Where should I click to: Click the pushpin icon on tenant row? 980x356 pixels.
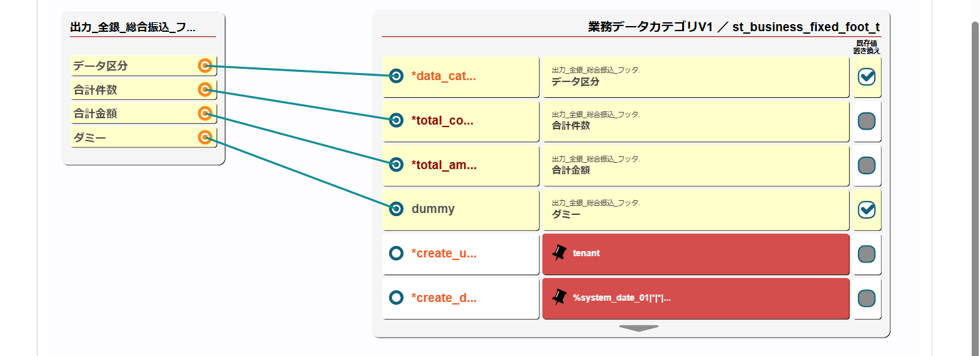coord(559,253)
